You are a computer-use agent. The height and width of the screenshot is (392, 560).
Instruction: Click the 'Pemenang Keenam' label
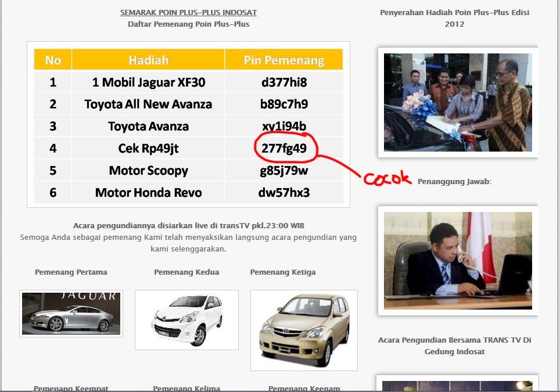coord(304,388)
